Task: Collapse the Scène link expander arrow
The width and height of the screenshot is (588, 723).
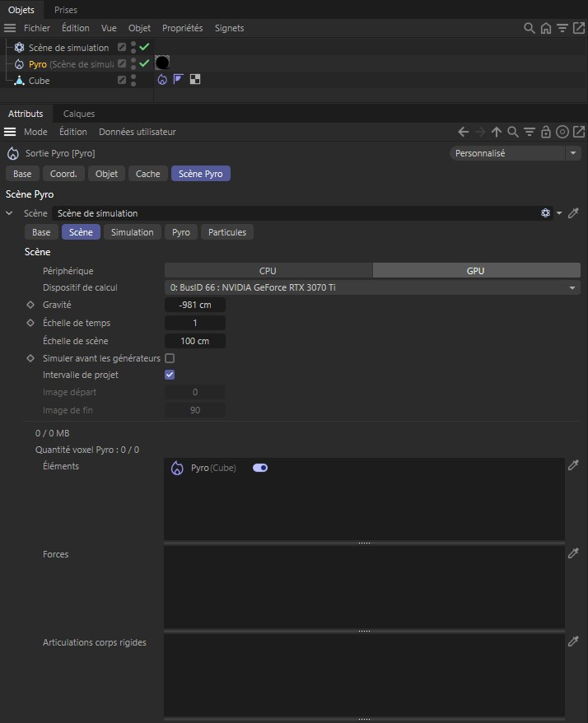Action: (x=10, y=213)
